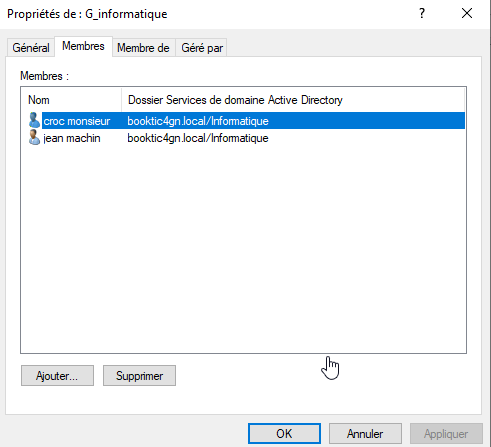Go to the Géré par tab
Screen dimensions: 491x447
coord(202,48)
